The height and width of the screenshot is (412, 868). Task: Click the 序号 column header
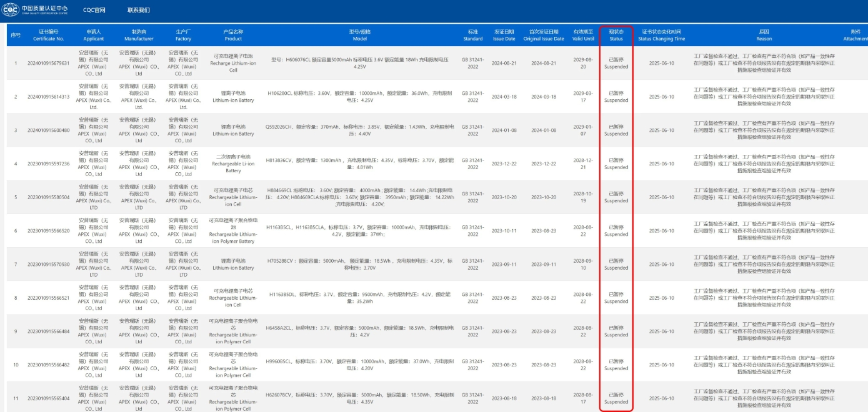point(16,35)
